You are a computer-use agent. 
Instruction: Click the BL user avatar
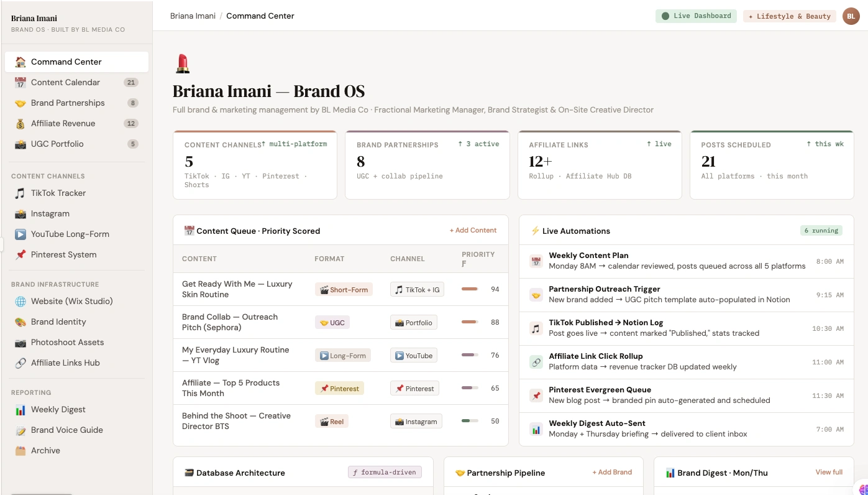click(851, 16)
